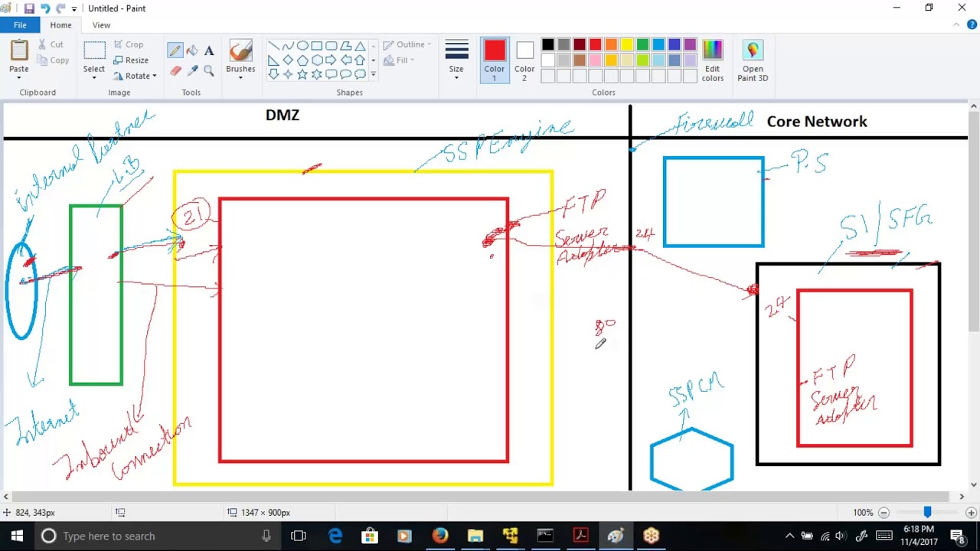Expand the Shapes gallery more arrow
This screenshot has height=551, width=980.
coord(373,74)
